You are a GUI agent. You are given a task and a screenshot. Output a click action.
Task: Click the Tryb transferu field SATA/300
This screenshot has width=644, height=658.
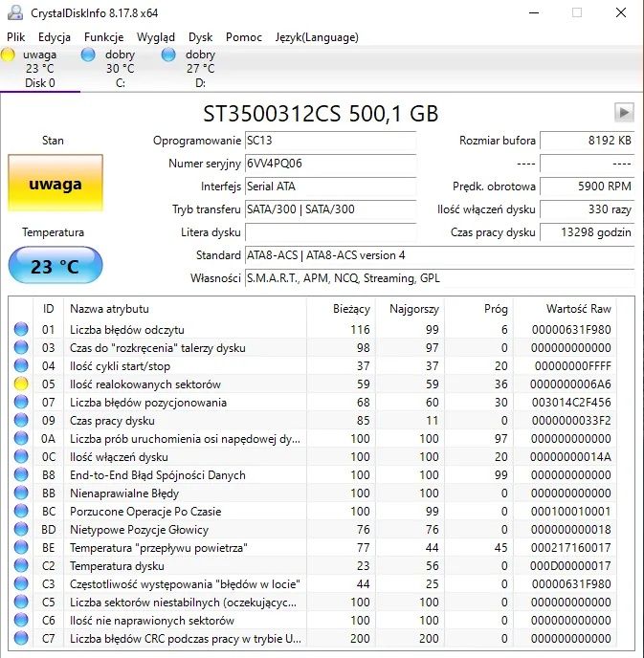(330, 209)
